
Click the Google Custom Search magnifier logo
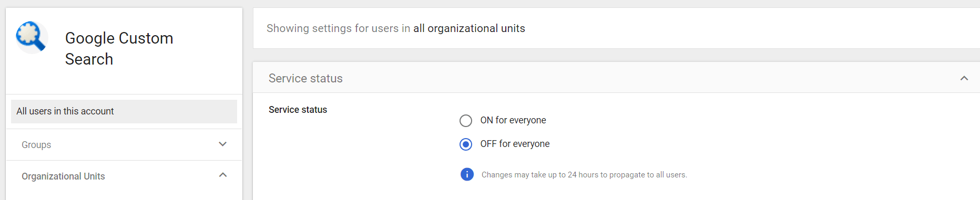click(x=32, y=37)
